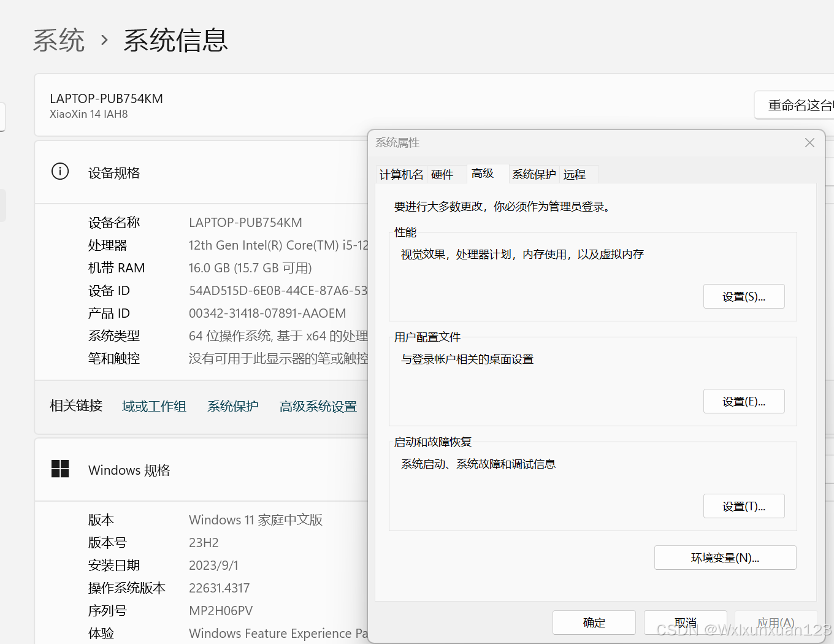Click the device specs info icon

[x=60, y=172]
